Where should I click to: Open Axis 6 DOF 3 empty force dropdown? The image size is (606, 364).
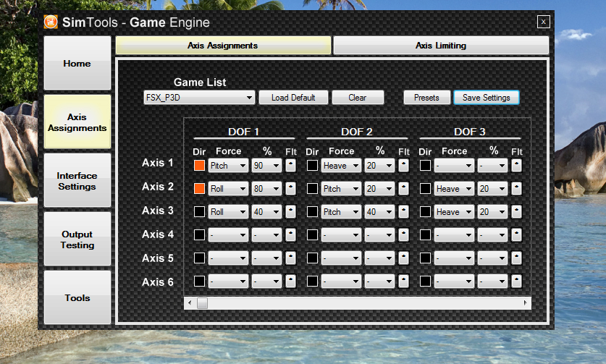[454, 282]
